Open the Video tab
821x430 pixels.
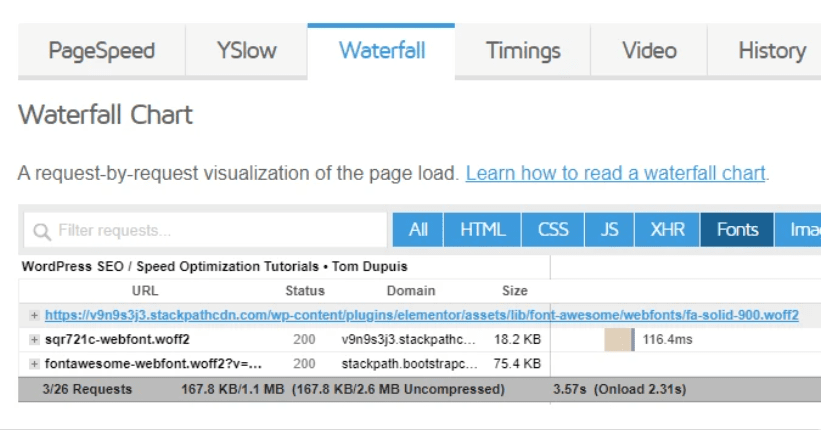[x=649, y=51]
